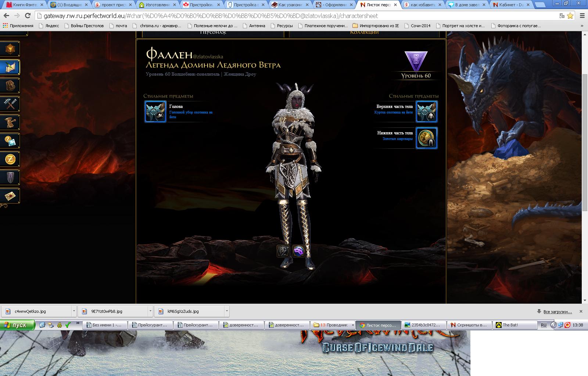588x376 pixels.
Task: Open the Приложения apps shortcut
Action: pos(18,26)
